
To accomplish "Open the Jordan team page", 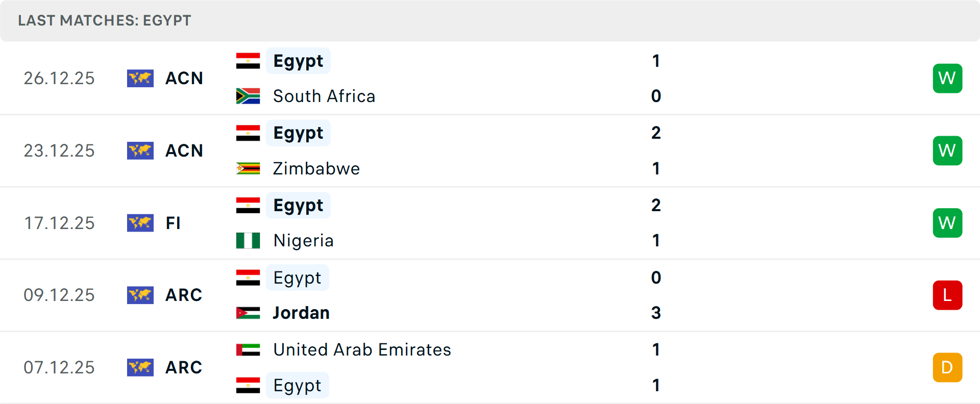I will pos(301,313).
